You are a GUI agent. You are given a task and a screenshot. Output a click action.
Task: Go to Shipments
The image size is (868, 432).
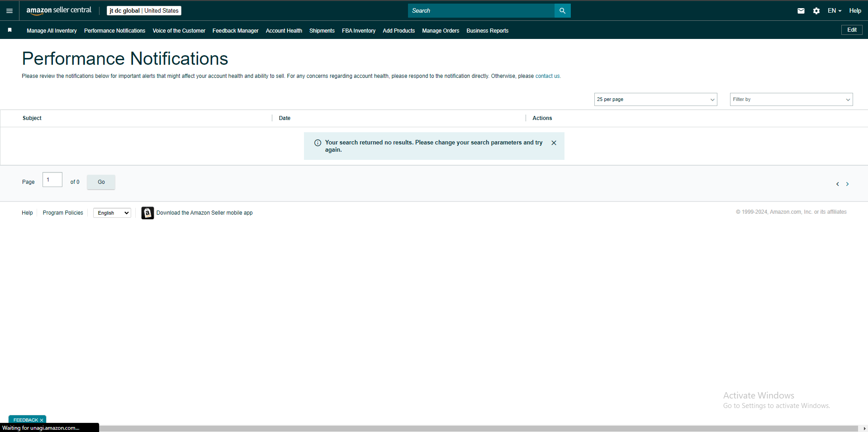pos(322,31)
